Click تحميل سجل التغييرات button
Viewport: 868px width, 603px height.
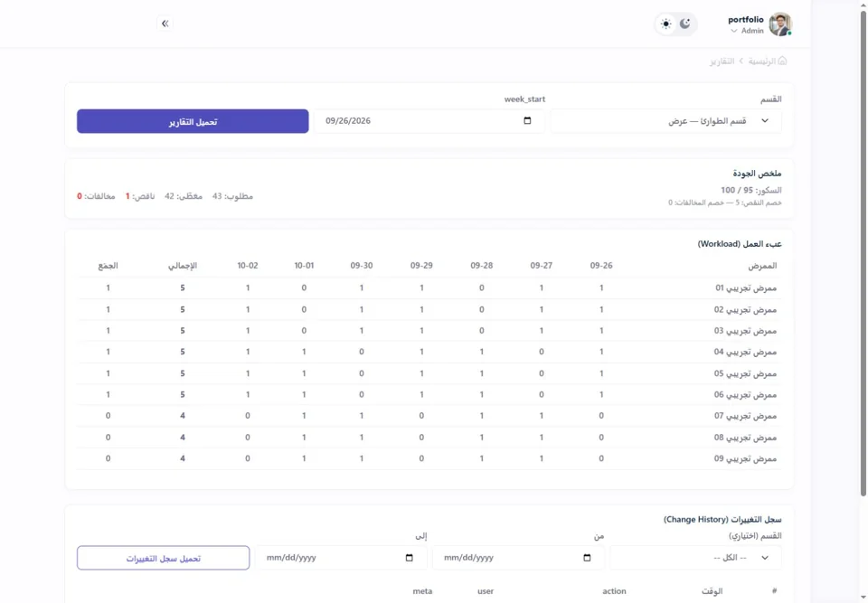tap(164, 558)
